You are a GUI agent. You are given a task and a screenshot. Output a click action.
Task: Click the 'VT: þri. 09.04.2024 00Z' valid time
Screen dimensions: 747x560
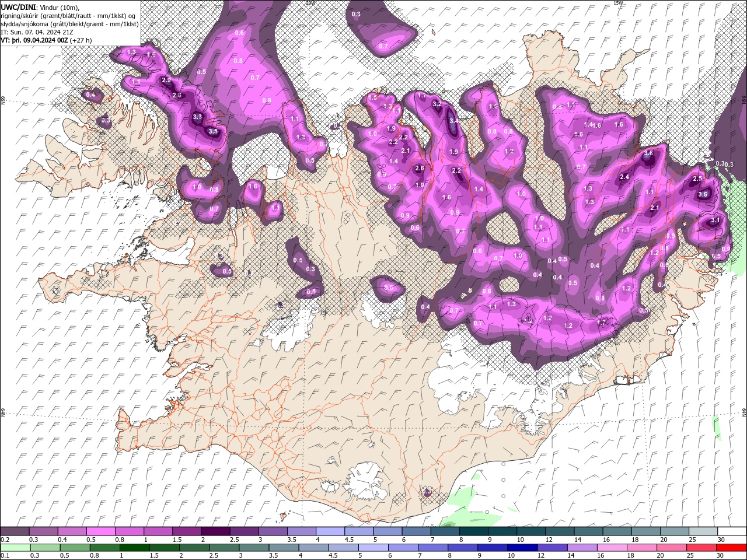click(x=34, y=40)
